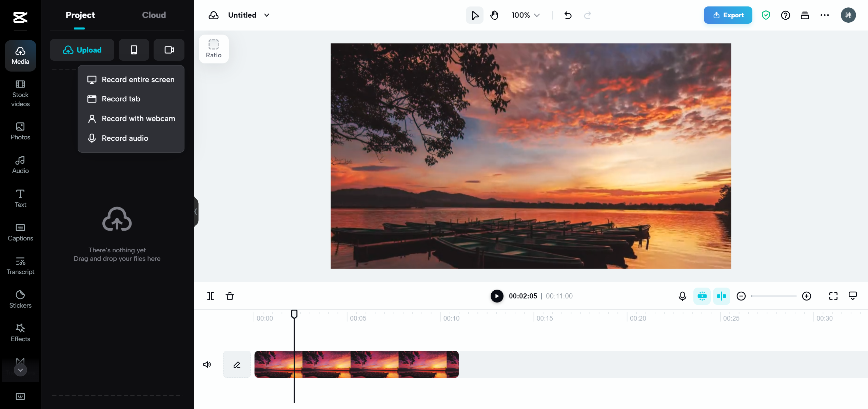The image size is (868, 409).
Task: Record a voiceover with the microphone icon
Action: (x=682, y=296)
